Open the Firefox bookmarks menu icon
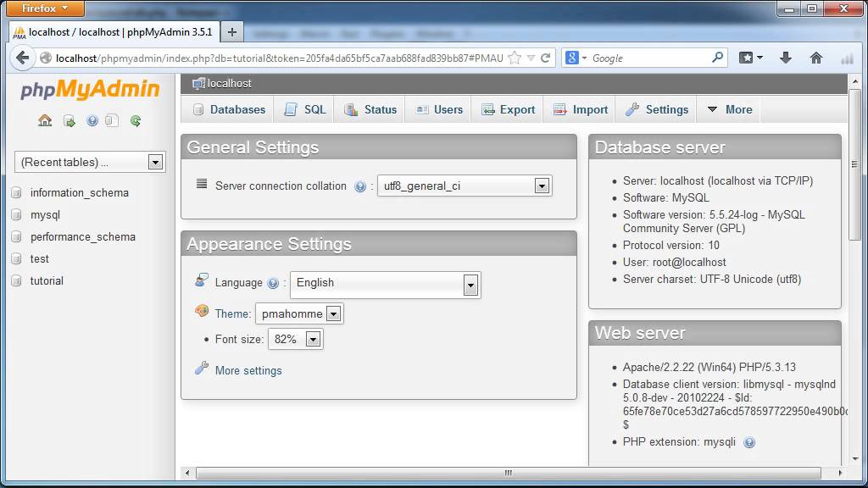The width and height of the screenshot is (868, 488). point(751,58)
